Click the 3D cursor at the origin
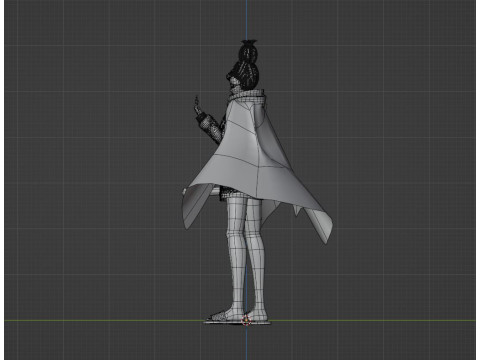480x360 pixels. (246, 320)
